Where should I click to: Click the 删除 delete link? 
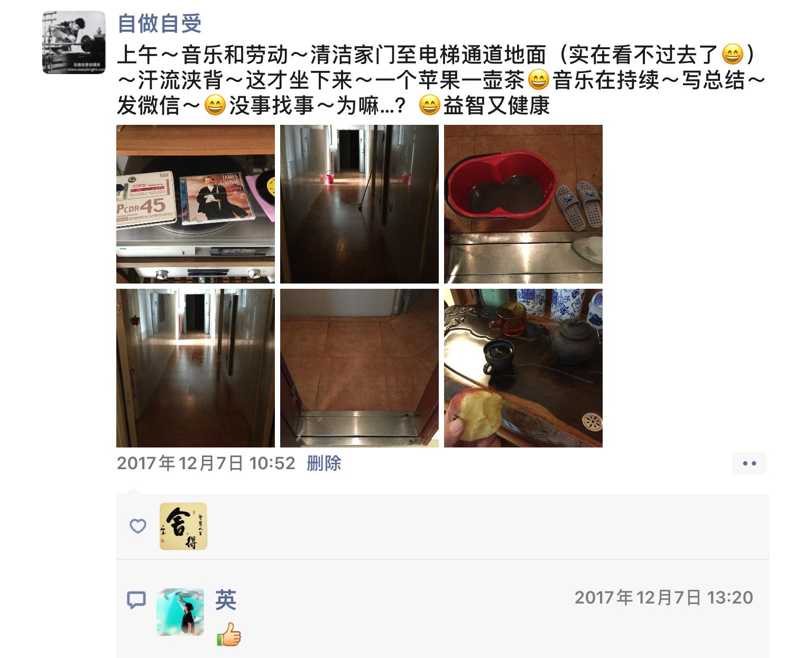(x=324, y=463)
